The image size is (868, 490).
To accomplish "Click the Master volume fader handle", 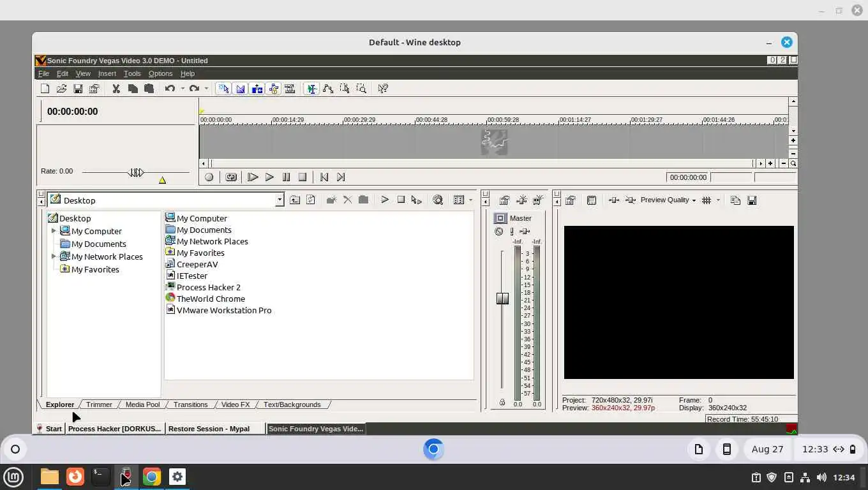I will (x=502, y=299).
